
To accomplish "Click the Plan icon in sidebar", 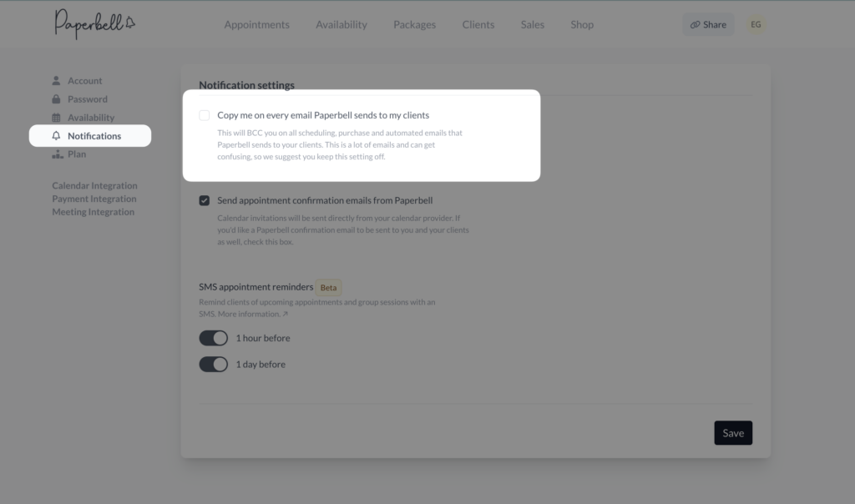I will coord(57,154).
